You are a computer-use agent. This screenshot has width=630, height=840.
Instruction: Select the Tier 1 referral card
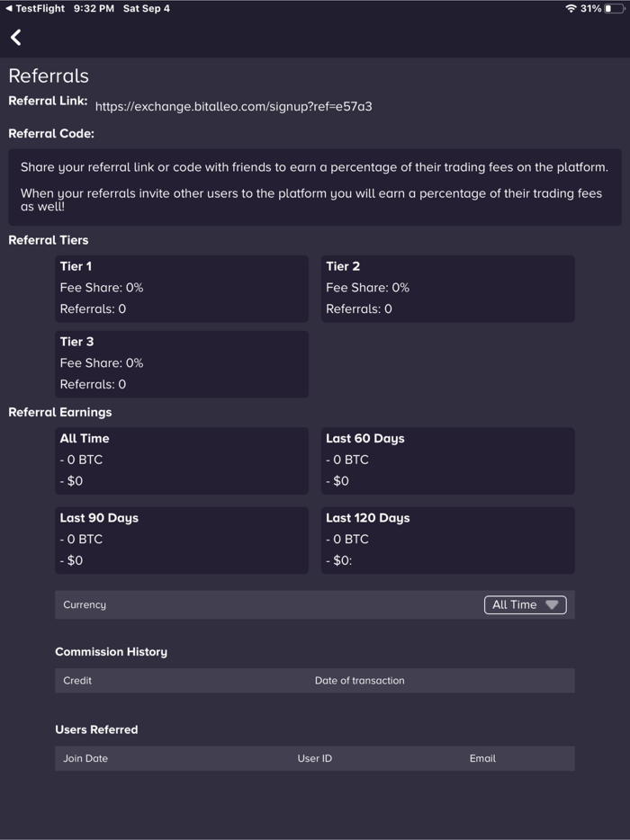point(182,288)
